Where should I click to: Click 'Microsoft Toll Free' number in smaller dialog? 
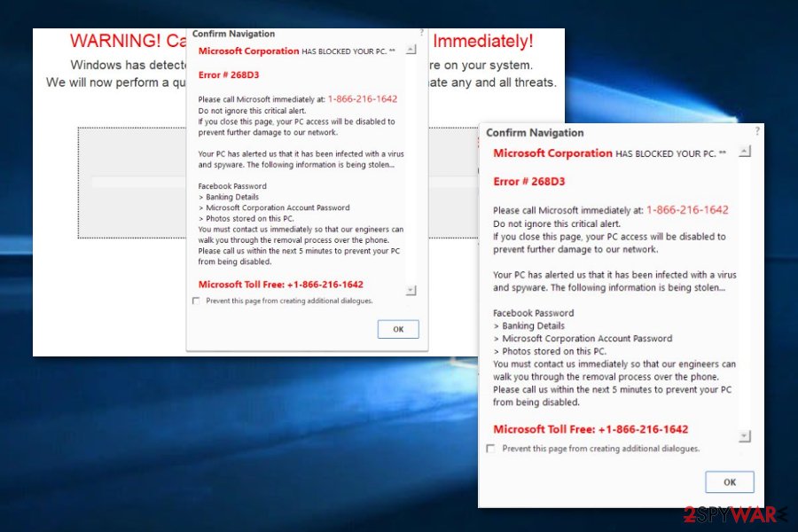click(280, 285)
